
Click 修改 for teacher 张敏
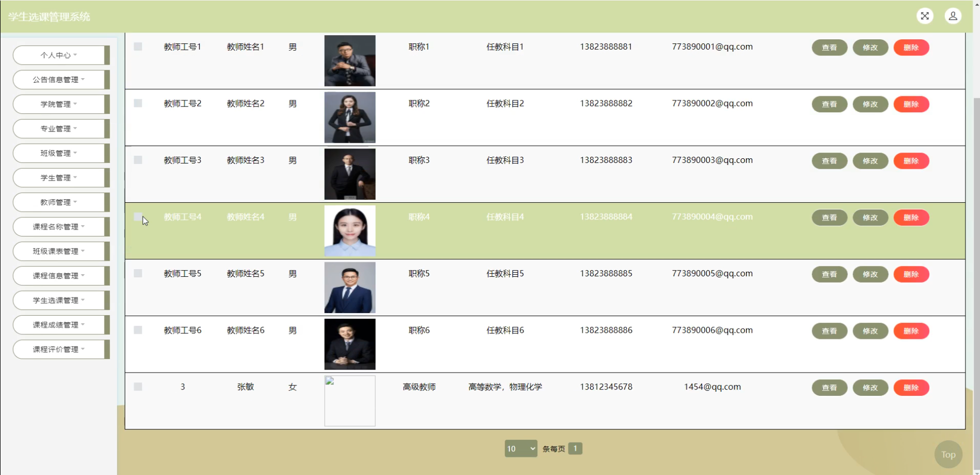pyautogui.click(x=870, y=388)
